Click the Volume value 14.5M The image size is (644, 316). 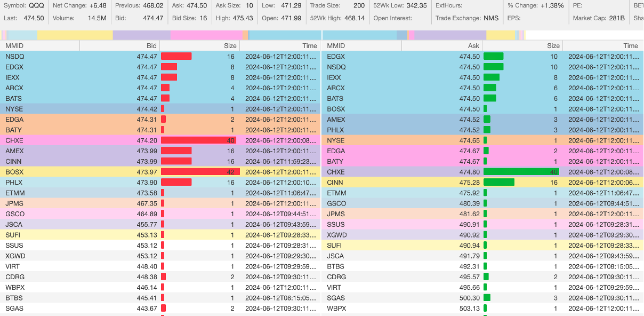point(97,18)
